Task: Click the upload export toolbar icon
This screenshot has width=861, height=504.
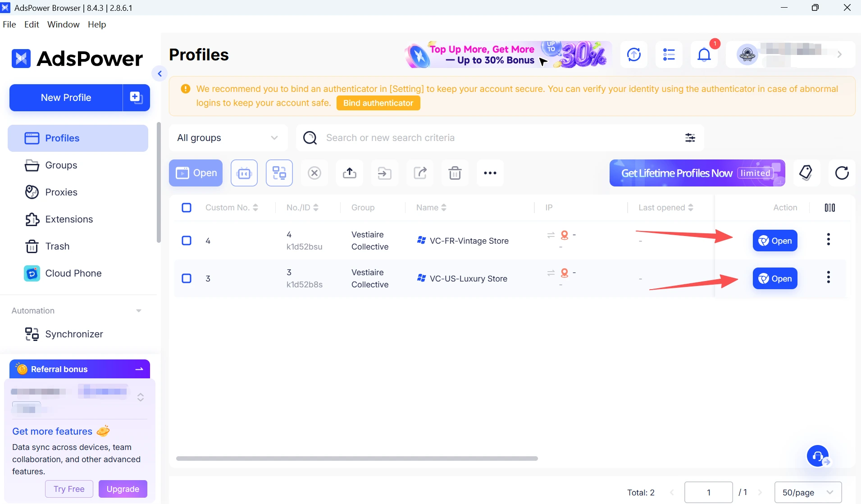Action: 350,173
